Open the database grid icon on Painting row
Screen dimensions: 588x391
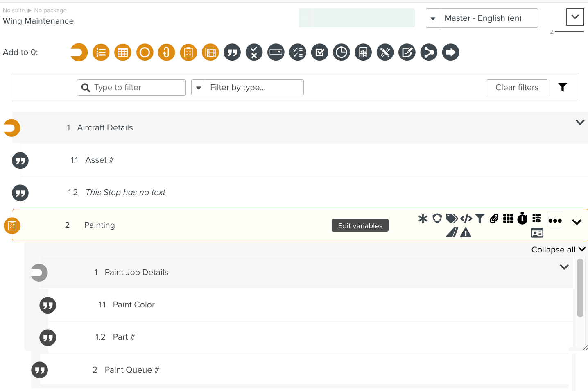[536, 218]
